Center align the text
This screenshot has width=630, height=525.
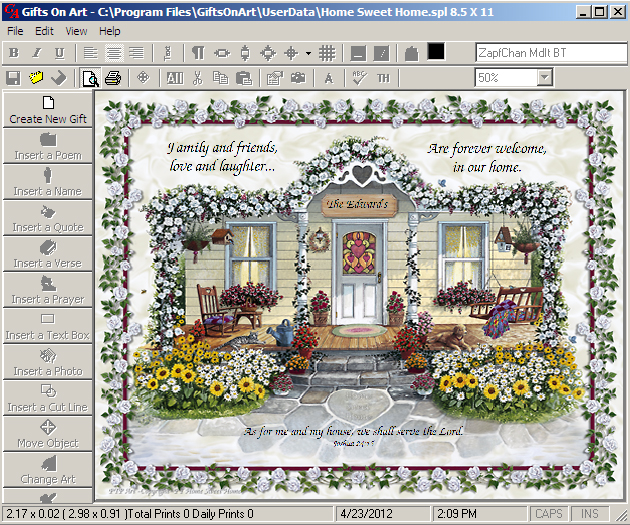[114, 53]
